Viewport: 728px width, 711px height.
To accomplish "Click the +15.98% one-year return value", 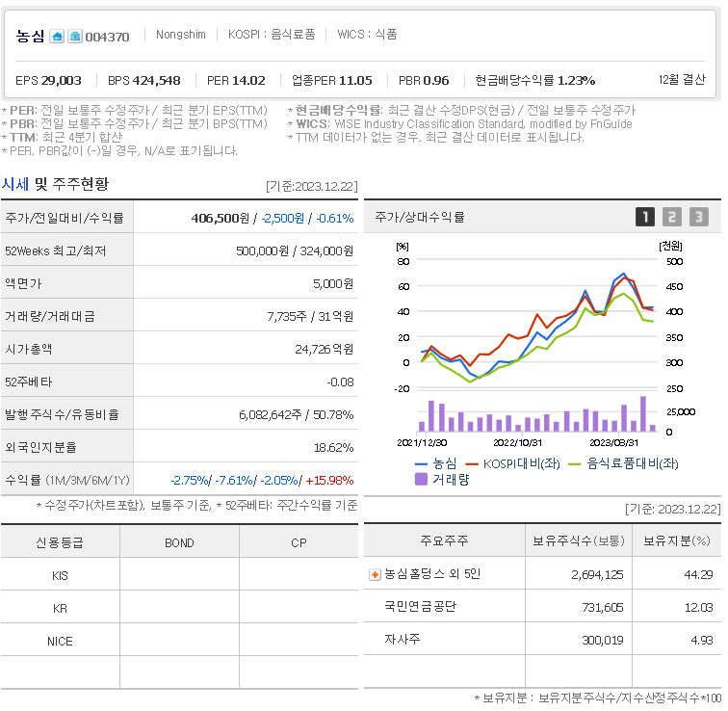I will point(329,480).
